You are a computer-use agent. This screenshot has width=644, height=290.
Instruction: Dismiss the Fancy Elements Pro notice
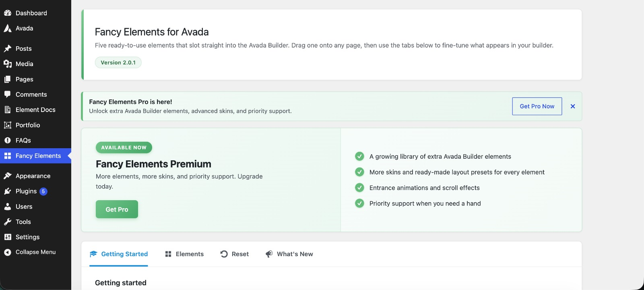tap(573, 106)
